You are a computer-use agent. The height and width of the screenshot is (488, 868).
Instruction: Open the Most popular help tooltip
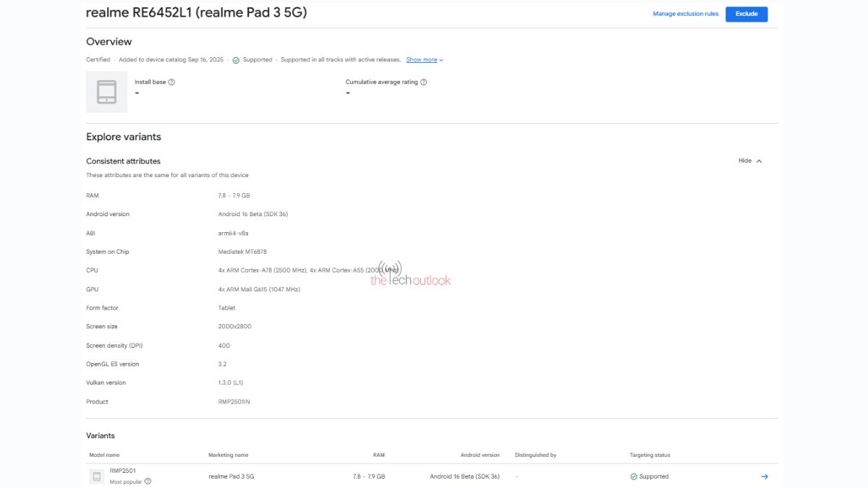click(148, 481)
